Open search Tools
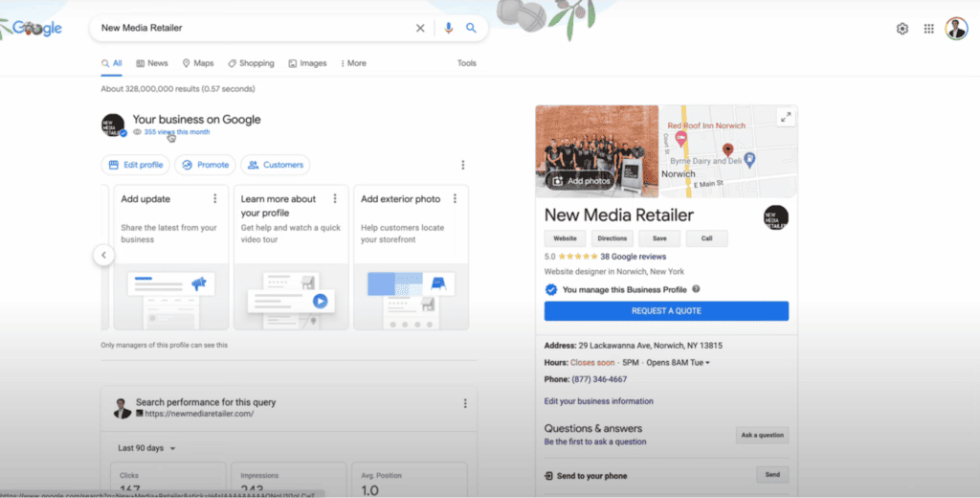Screen dimensions: 980x498 (466, 63)
